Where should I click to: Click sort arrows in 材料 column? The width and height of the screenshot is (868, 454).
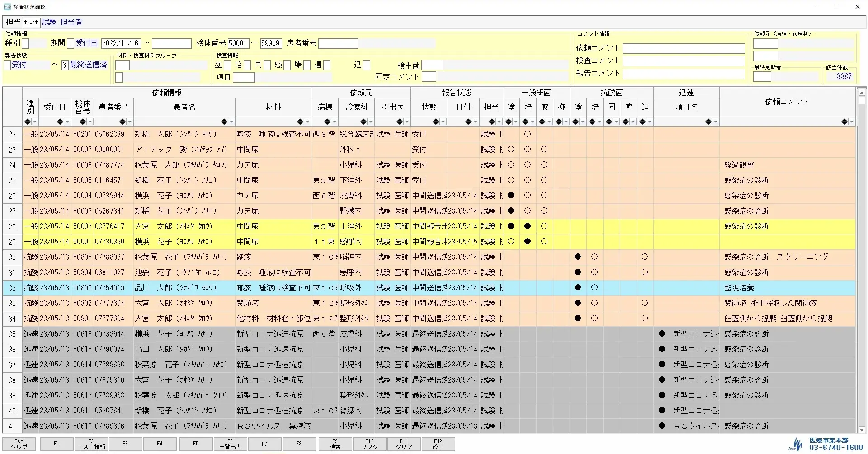[x=300, y=122]
